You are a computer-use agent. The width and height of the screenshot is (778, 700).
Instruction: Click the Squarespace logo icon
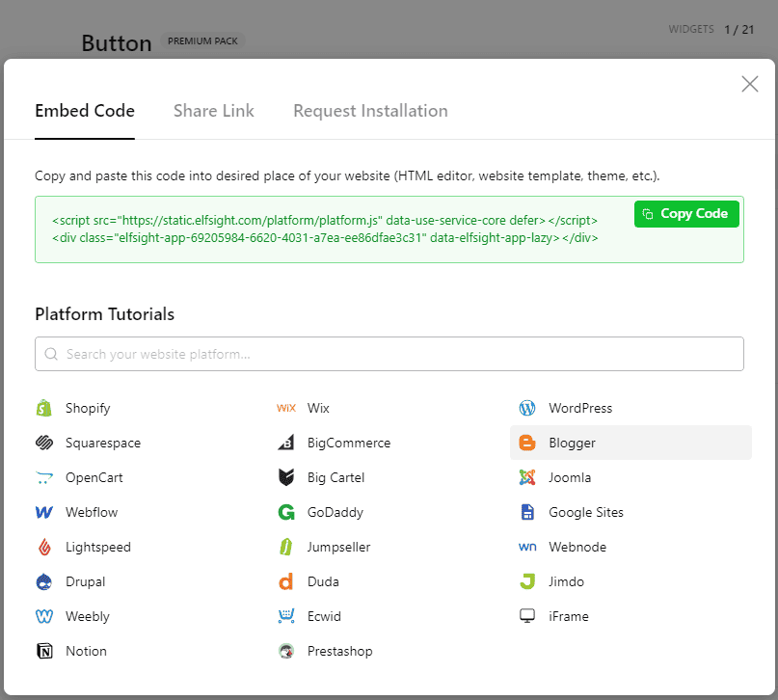[44, 443]
